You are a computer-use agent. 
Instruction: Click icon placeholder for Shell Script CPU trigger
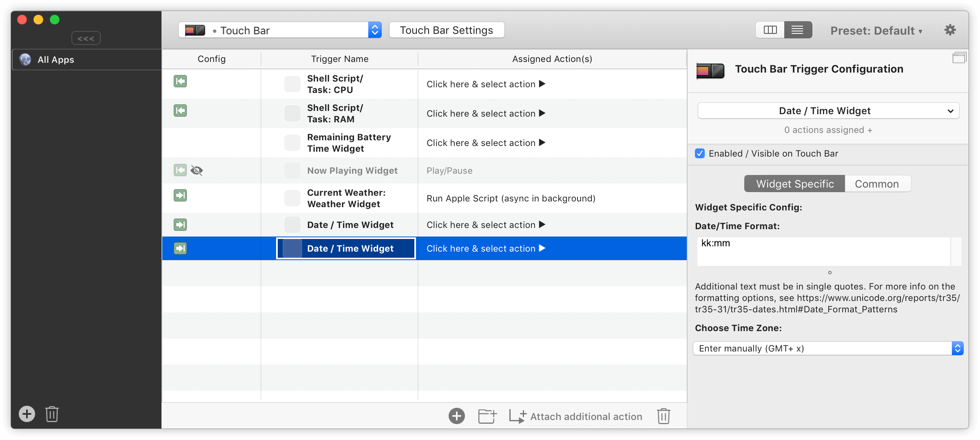[292, 84]
